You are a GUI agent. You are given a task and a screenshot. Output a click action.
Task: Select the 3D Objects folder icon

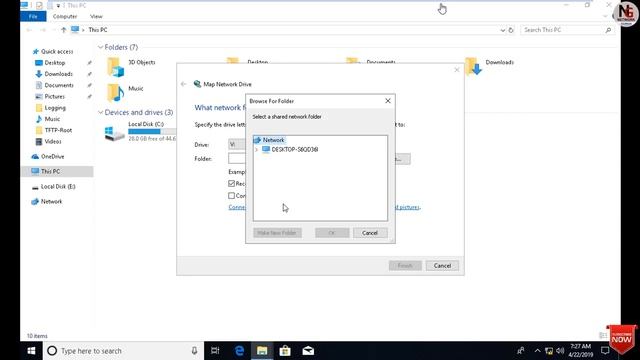tap(116, 67)
